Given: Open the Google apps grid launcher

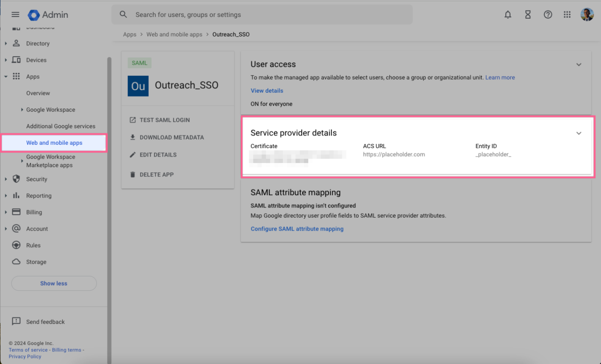Looking at the screenshot, I should click(x=567, y=14).
